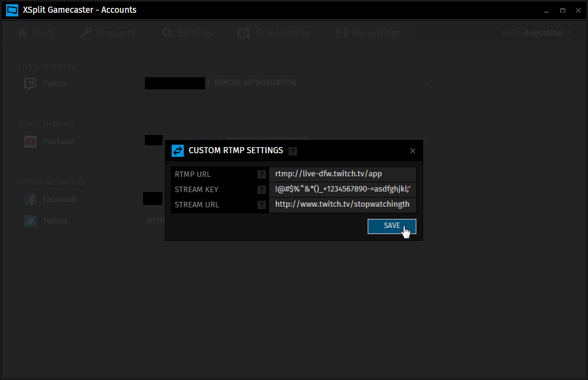Maximize the XSplit Gamecaster window
The height and width of the screenshot is (380, 588).
click(x=562, y=10)
